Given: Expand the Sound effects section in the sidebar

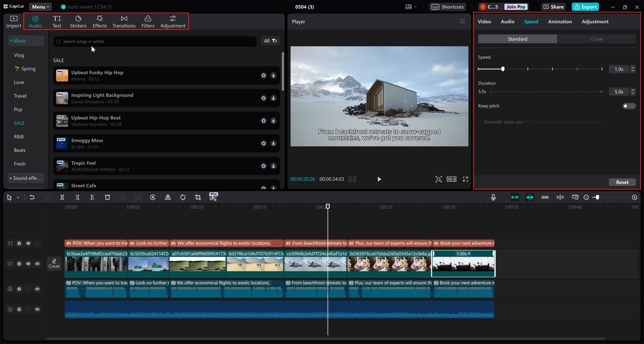Looking at the screenshot, I should [x=26, y=178].
